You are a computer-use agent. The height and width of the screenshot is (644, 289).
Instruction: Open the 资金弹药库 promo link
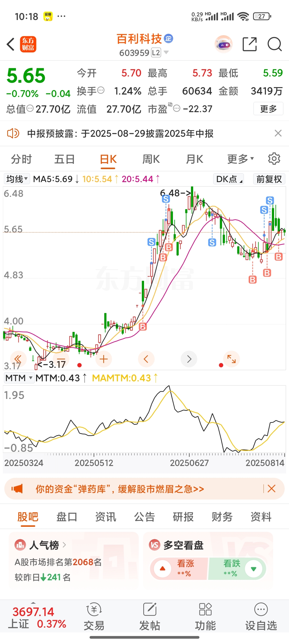[x=120, y=489]
